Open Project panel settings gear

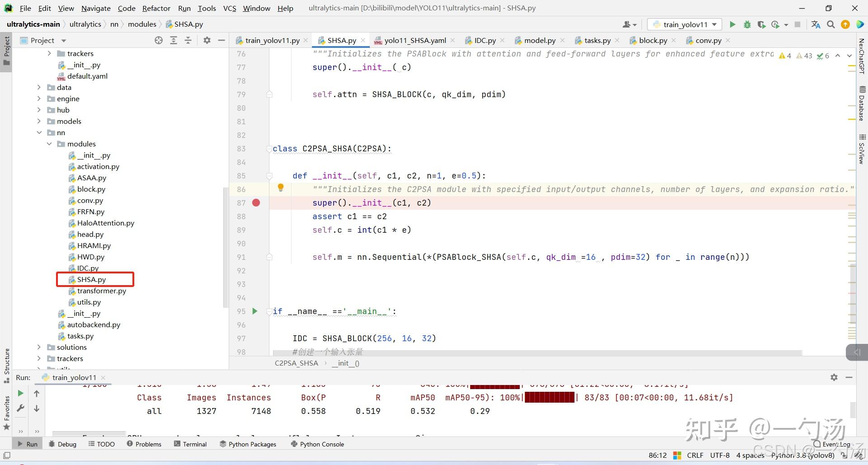click(207, 40)
